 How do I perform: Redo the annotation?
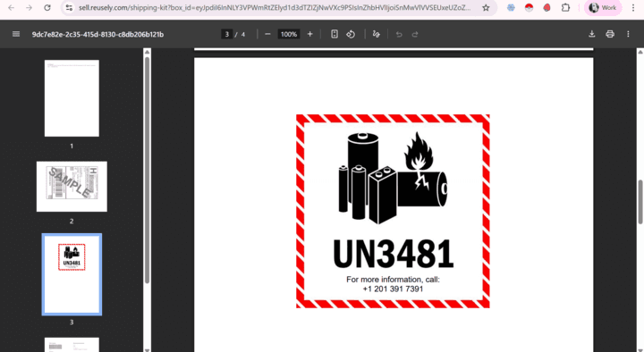tap(415, 34)
